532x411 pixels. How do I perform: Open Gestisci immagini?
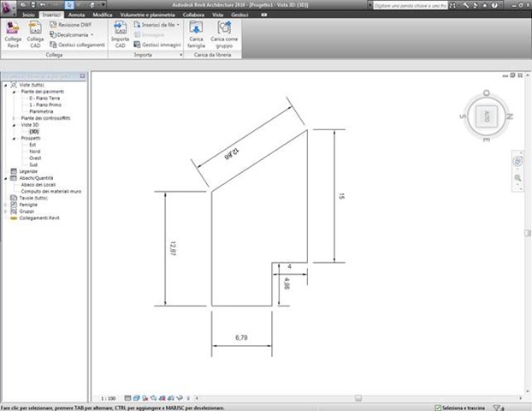pos(157,45)
